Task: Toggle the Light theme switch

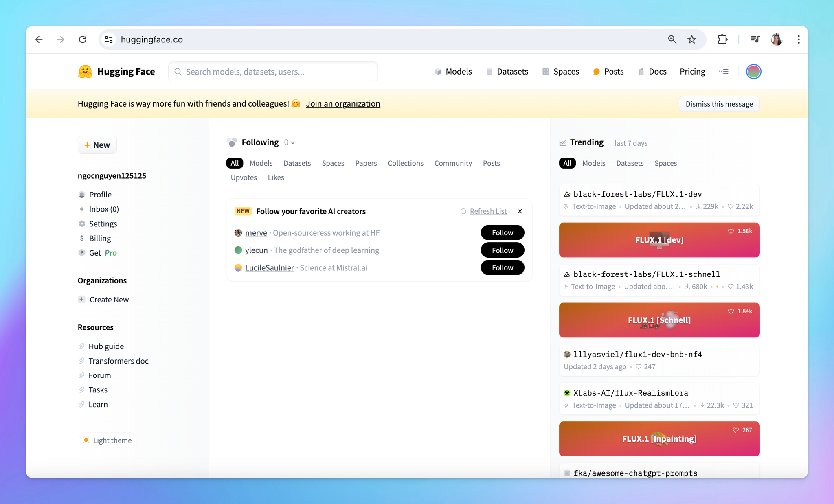Action: [x=108, y=440]
